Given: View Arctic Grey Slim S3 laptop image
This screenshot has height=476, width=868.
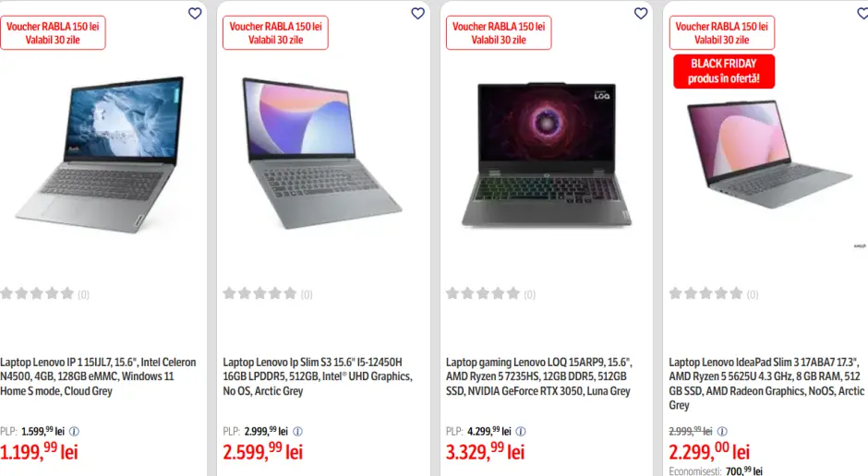Looking at the screenshot, I should pos(322,153).
